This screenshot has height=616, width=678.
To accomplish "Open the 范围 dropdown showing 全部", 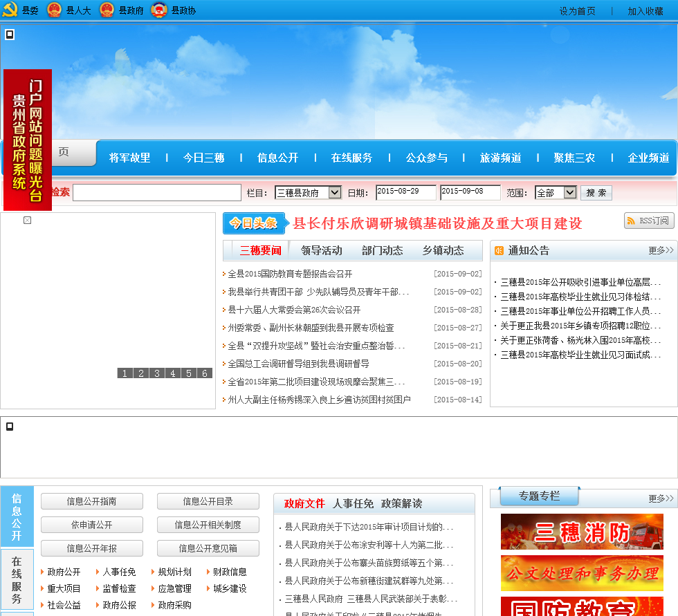I will 556,193.
